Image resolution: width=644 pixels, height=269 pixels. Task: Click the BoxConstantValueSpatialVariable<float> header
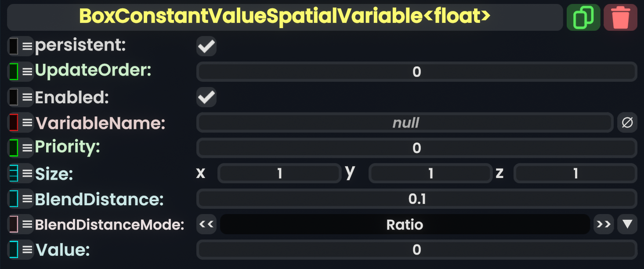click(x=285, y=17)
